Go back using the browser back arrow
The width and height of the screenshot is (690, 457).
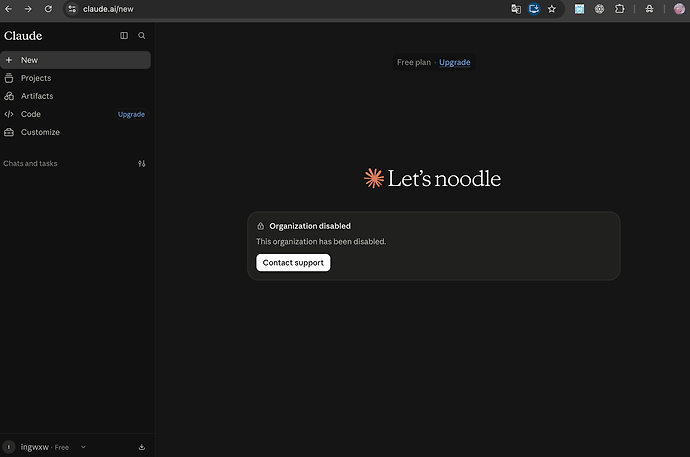[x=8, y=9]
